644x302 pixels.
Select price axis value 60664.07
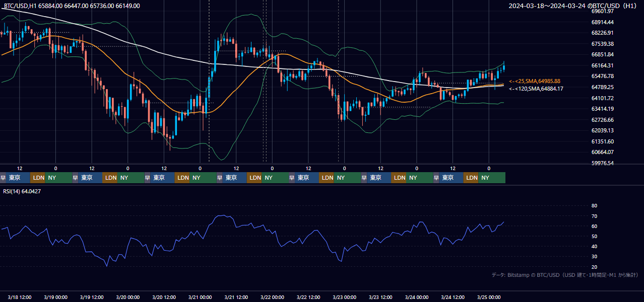click(x=602, y=152)
